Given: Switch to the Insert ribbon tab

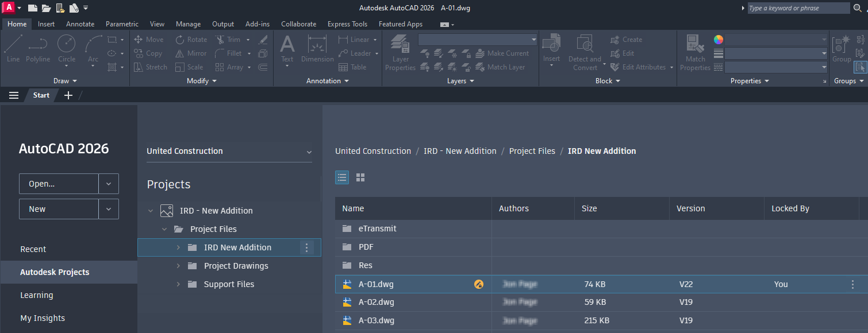Looking at the screenshot, I should pos(47,24).
